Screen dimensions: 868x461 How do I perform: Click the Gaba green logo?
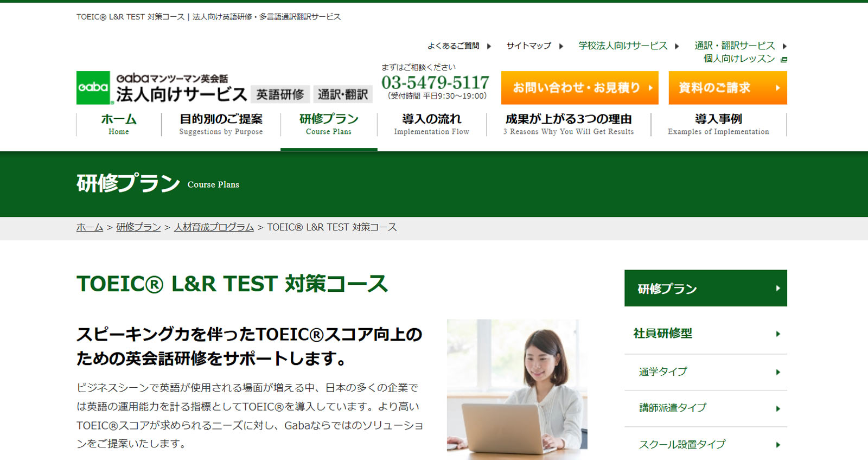tap(93, 87)
